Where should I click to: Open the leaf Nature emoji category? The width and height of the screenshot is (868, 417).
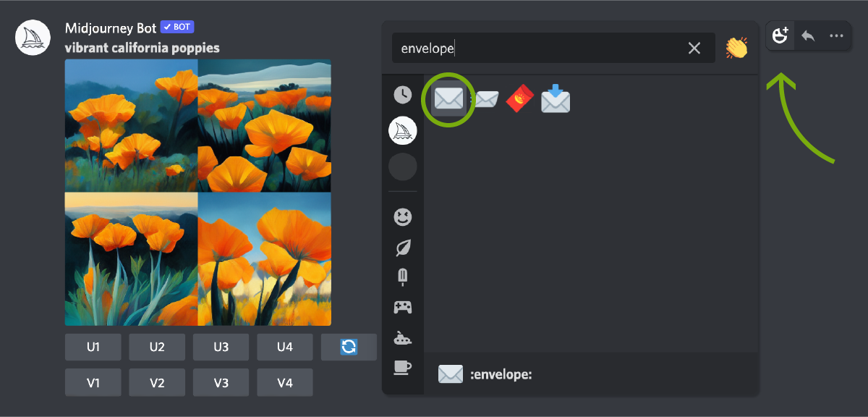click(x=403, y=248)
